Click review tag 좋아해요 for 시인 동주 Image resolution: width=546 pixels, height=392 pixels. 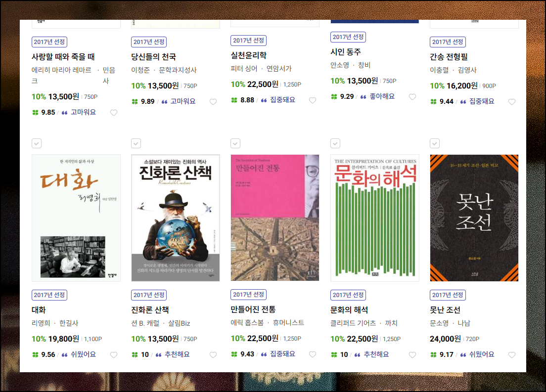tap(382, 96)
